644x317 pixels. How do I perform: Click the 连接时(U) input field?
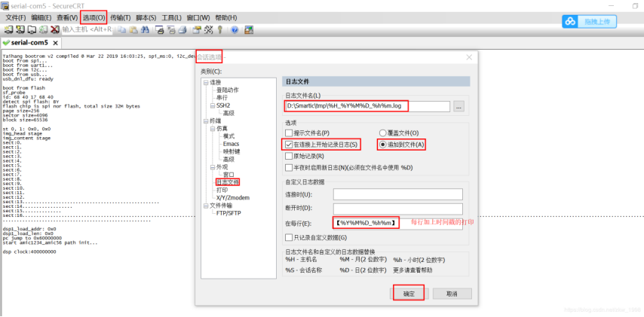coord(398,194)
